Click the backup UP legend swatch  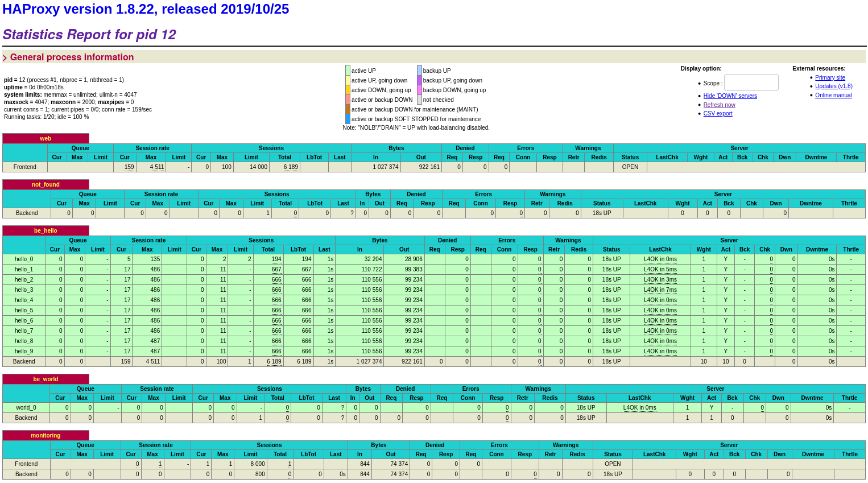tap(419, 71)
